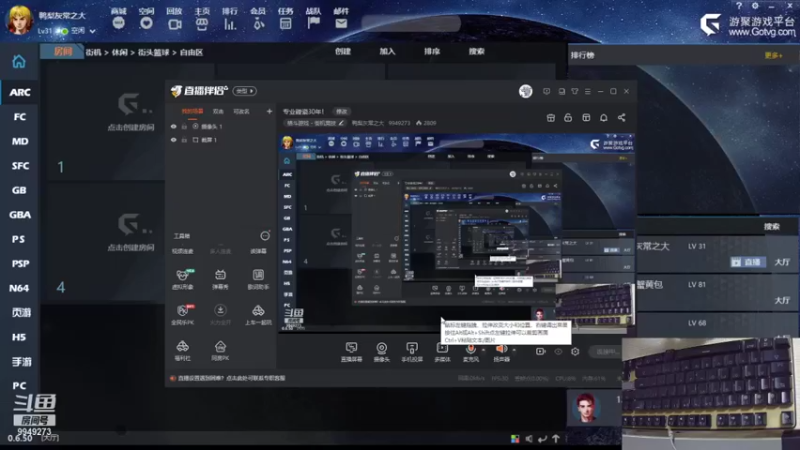Click 加入 to join a room

coord(387,52)
